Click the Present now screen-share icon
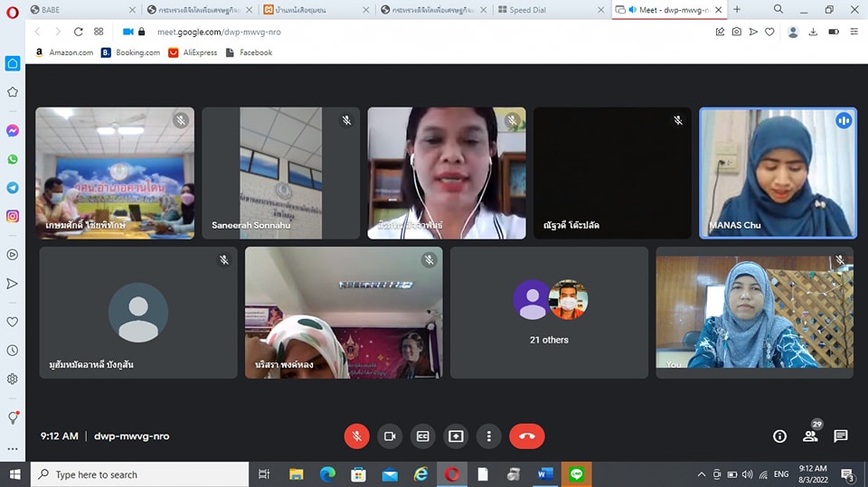 coord(456,435)
